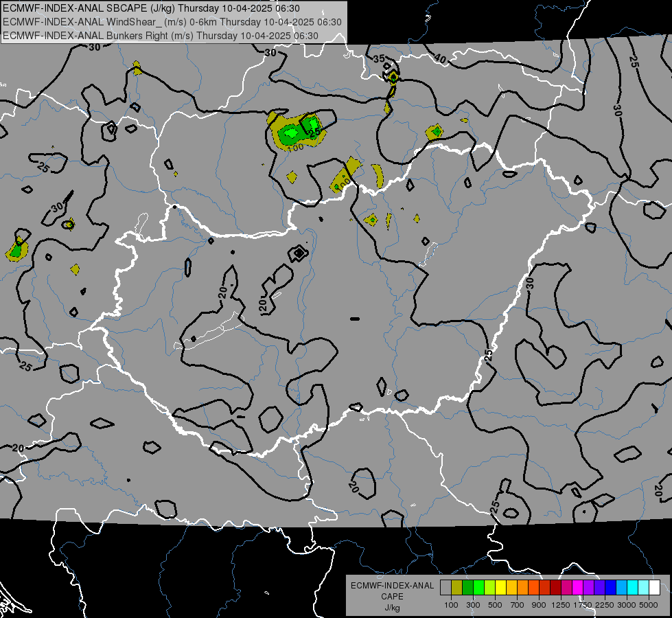Pick the pale cyan swatch after 5000
This screenshot has width=672, height=618.
[x=644, y=588]
